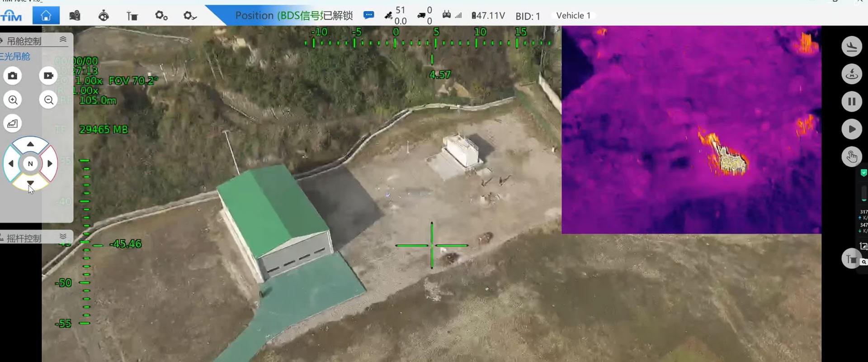Open the Home tab in top toolbar
The width and height of the screenshot is (868, 362).
pos(46,16)
